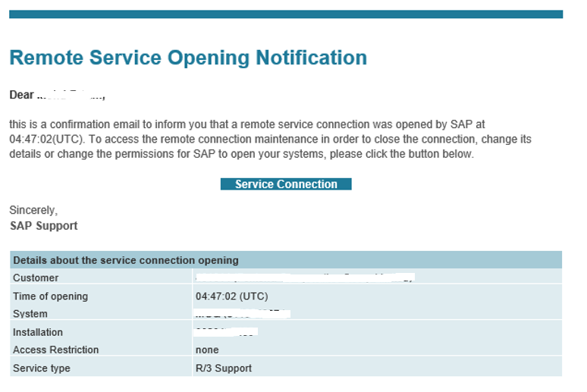Select the Installation row label
The height and width of the screenshot is (392, 587).
[x=38, y=332]
